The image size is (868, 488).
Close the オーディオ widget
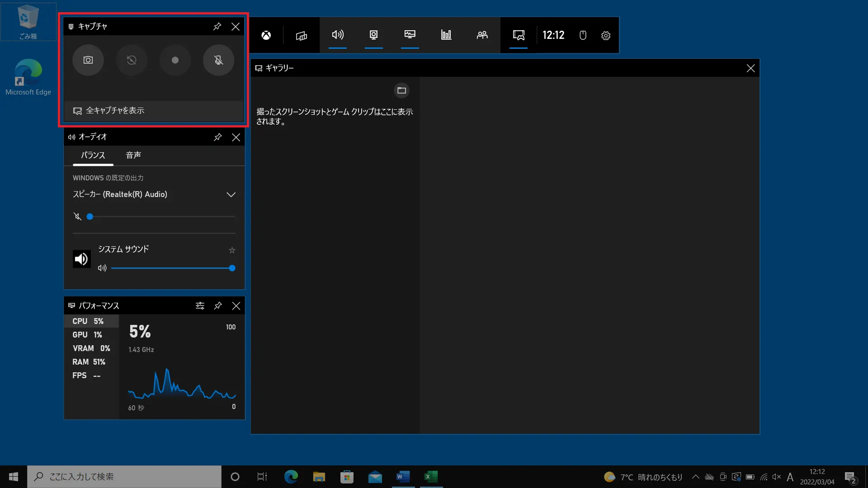[236, 137]
